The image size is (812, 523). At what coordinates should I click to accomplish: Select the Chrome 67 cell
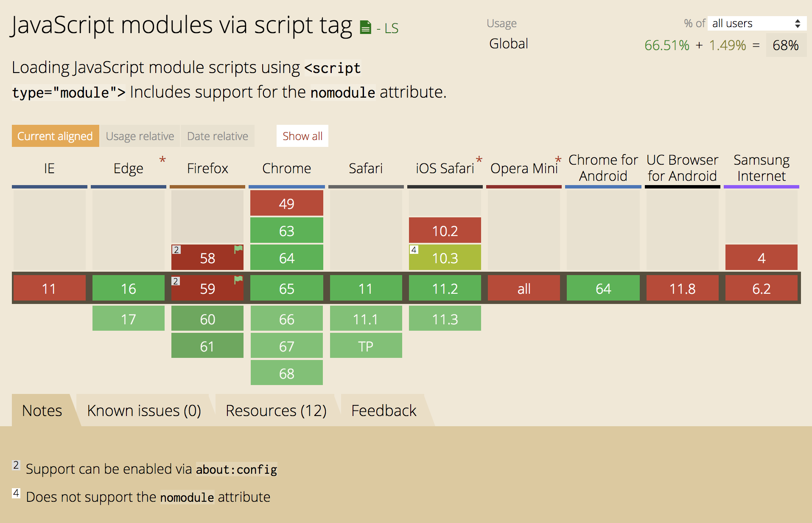pos(287,346)
